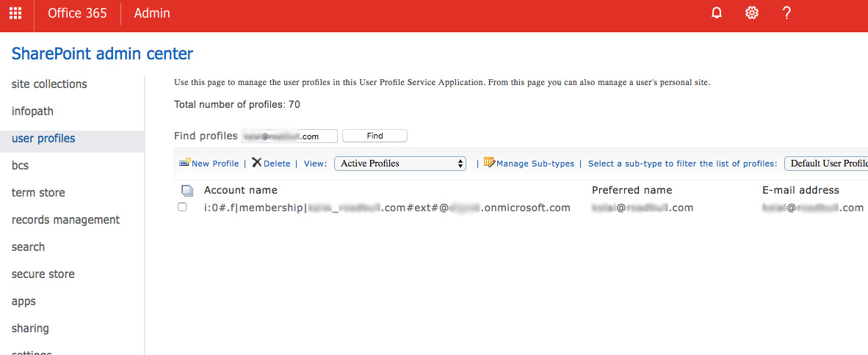Open bcs in the sidebar
Screen dimensions: 868x355
[x=20, y=165]
